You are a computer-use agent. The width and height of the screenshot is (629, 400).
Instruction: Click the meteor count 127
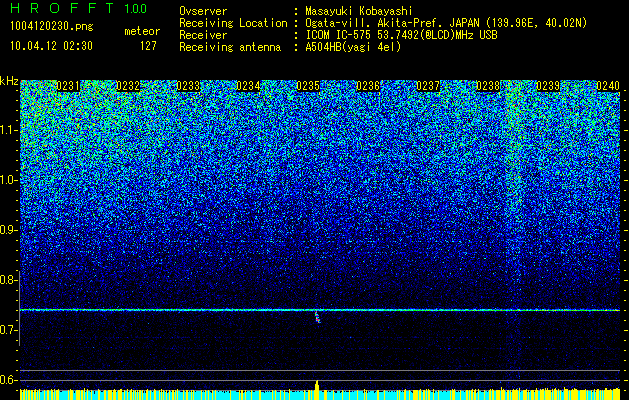148,46
